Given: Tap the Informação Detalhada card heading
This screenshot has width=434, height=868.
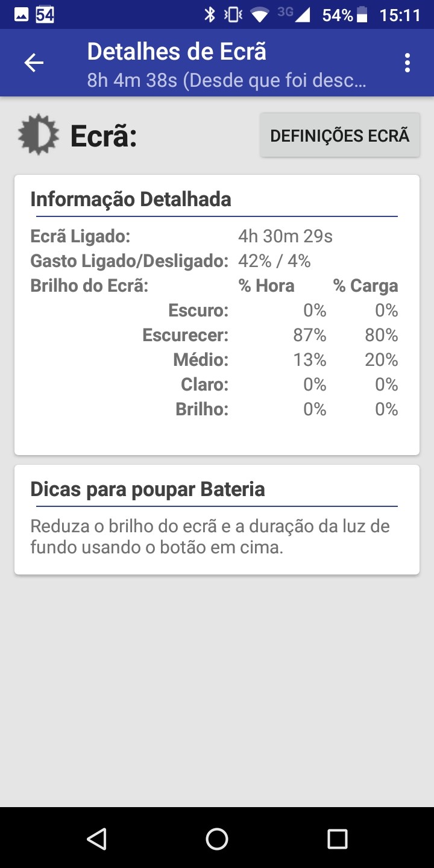Looking at the screenshot, I should [131, 199].
